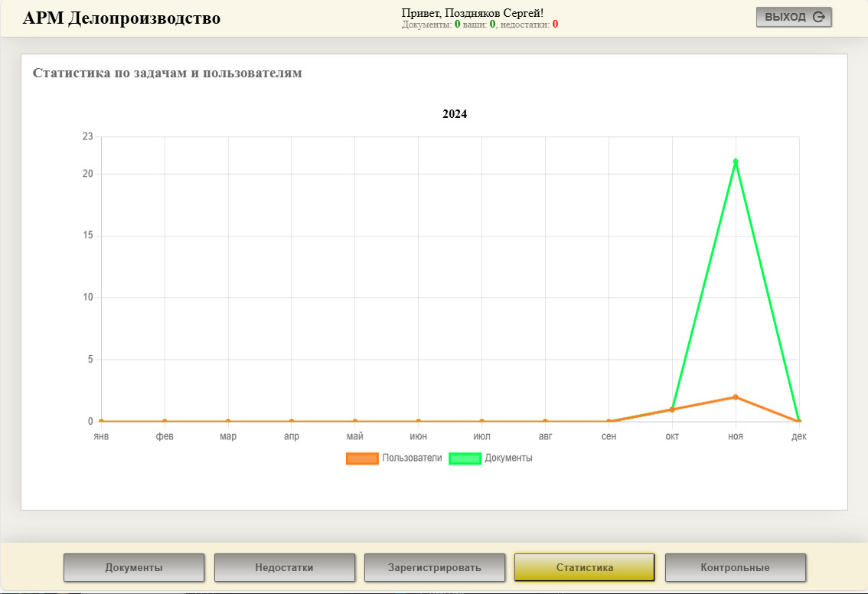Click the data point at янв
The width and height of the screenshot is (868, 594).
pos(101,421)
